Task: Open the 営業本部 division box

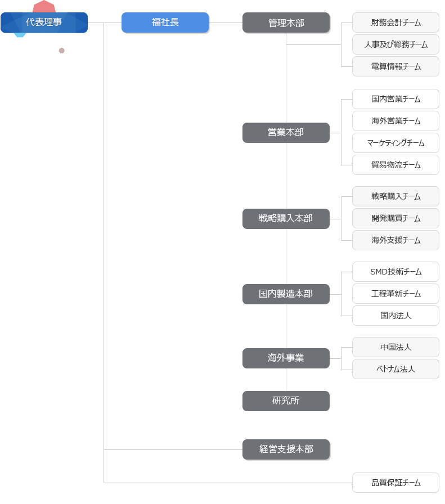Action: coord(286,133)
